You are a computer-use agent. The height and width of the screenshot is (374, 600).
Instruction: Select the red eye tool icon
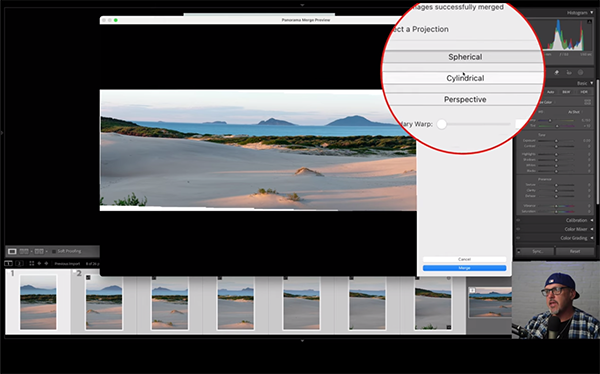(x=569, y=72)
